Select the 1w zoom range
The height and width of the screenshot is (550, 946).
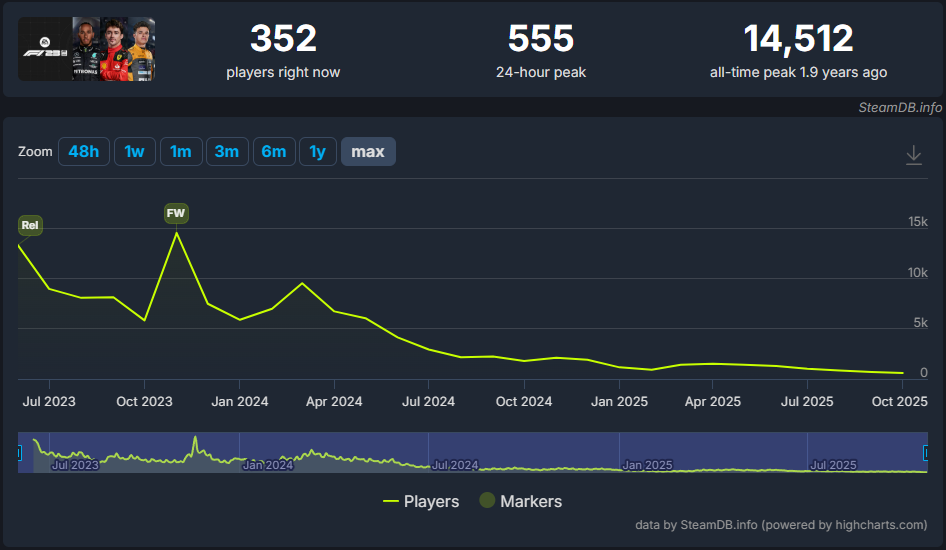135,151
